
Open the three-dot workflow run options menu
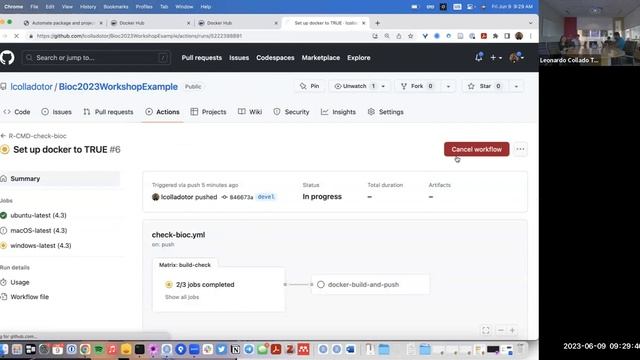(520, 149)
